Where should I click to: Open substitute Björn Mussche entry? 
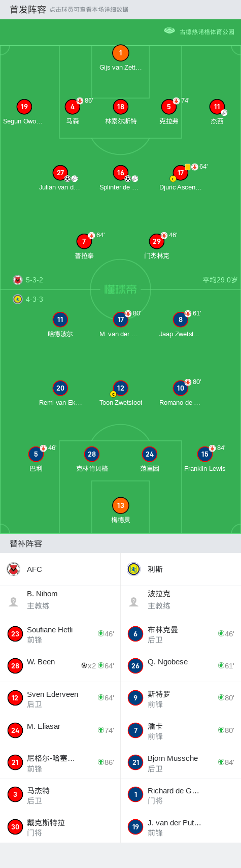tap(181, 762)
